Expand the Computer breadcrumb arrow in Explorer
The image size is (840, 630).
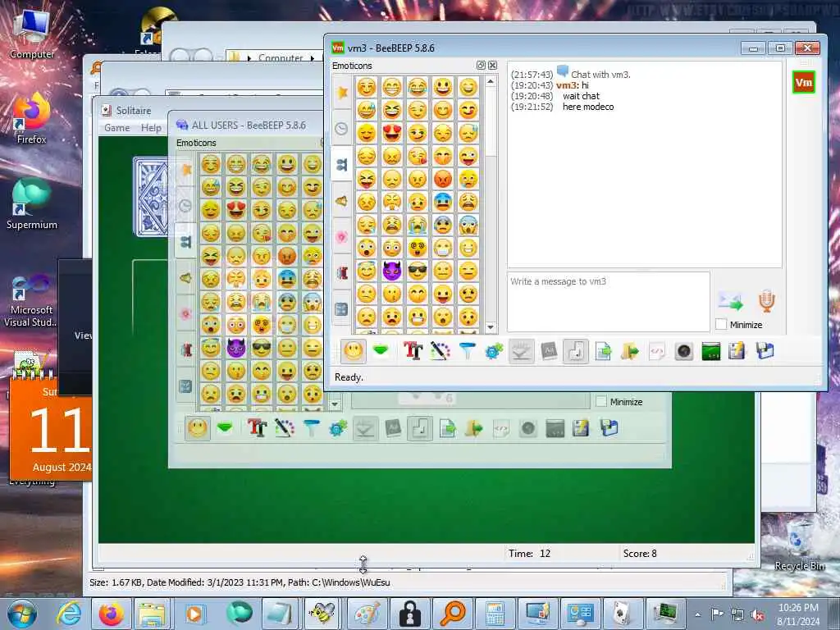coord(313,58)
